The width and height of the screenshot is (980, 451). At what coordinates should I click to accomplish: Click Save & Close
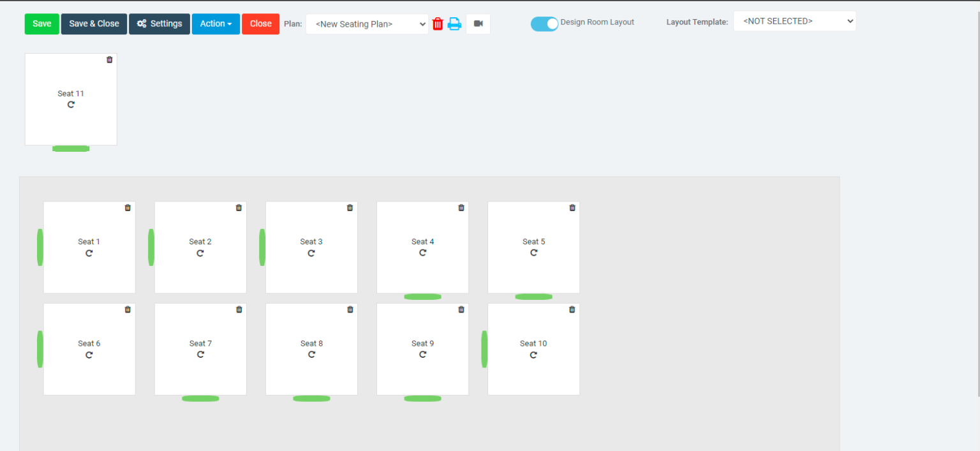pos(94,24)
